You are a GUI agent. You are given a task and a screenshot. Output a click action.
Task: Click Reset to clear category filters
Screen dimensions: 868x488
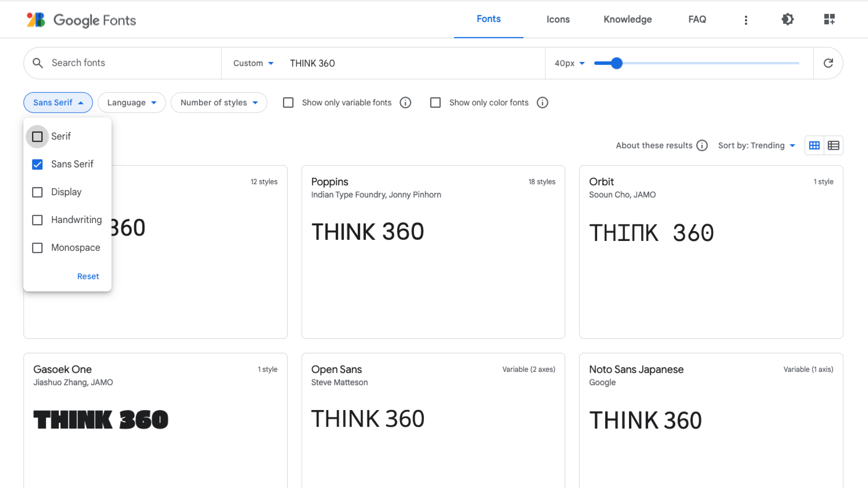(88, 276)
